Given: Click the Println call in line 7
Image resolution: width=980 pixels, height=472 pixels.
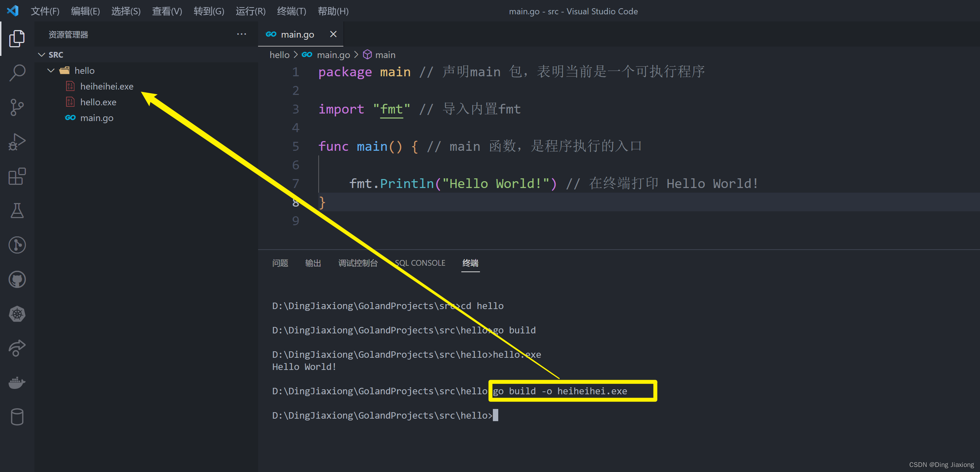Looking at the screenshot, I should point(407,184).
